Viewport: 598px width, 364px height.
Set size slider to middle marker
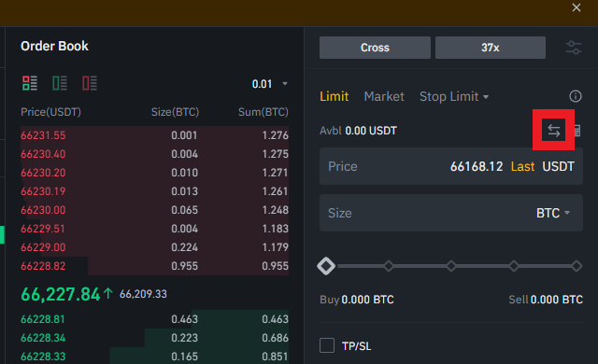[x=451, y=266]
